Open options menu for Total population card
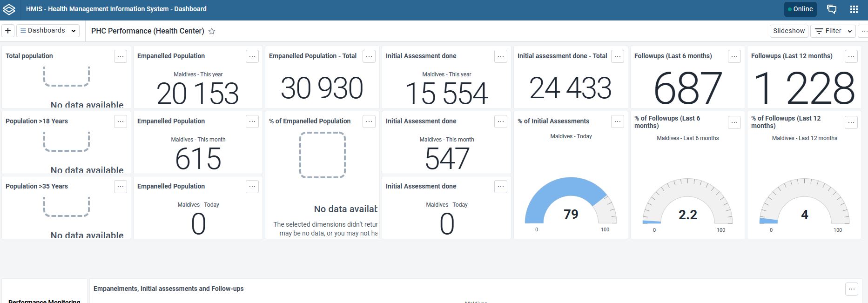This screenshot has width=868, height=303. tap(121, 56)
